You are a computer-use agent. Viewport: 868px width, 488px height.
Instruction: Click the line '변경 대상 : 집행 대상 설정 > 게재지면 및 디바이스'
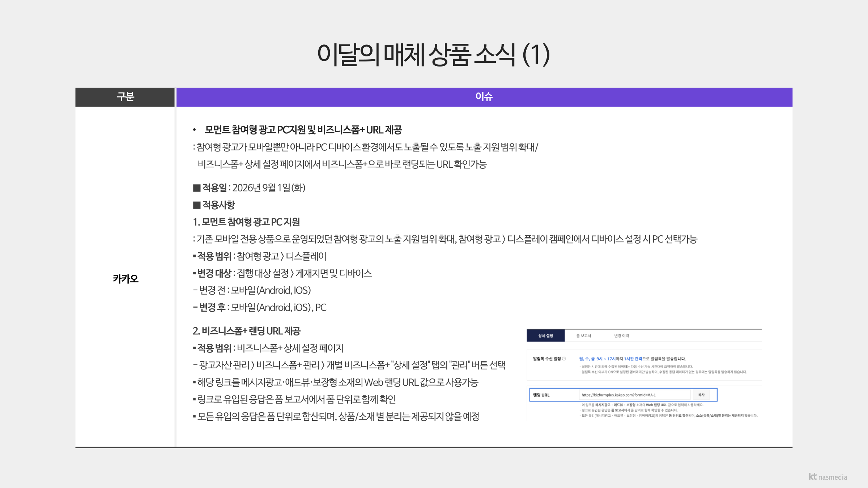(x=282, y=273)
